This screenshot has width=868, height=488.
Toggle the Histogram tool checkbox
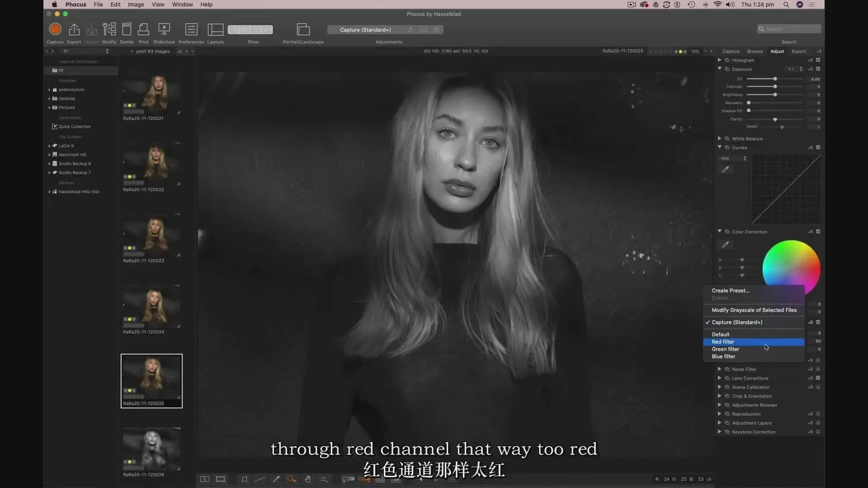click(x=818, y=60)
